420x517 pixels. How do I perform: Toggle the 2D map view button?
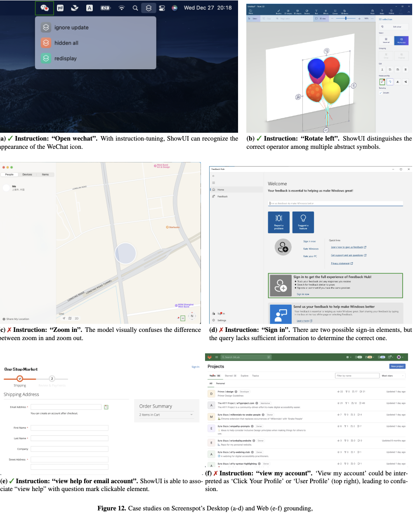point(76,318)
